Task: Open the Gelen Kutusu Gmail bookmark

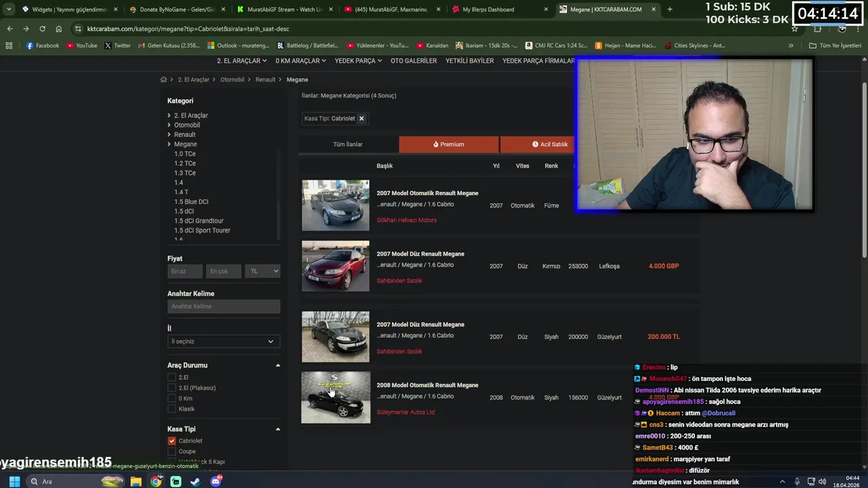Action: coord(168,45)
